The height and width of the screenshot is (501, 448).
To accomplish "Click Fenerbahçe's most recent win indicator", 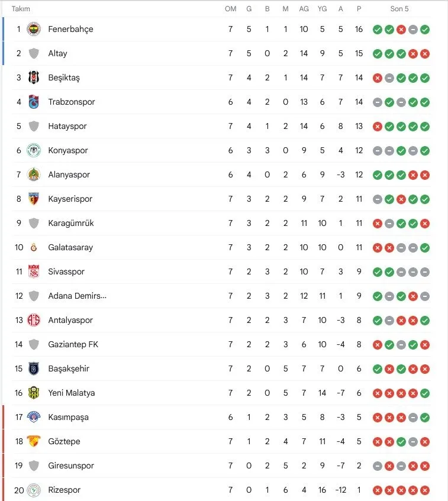I will point(425,30).
